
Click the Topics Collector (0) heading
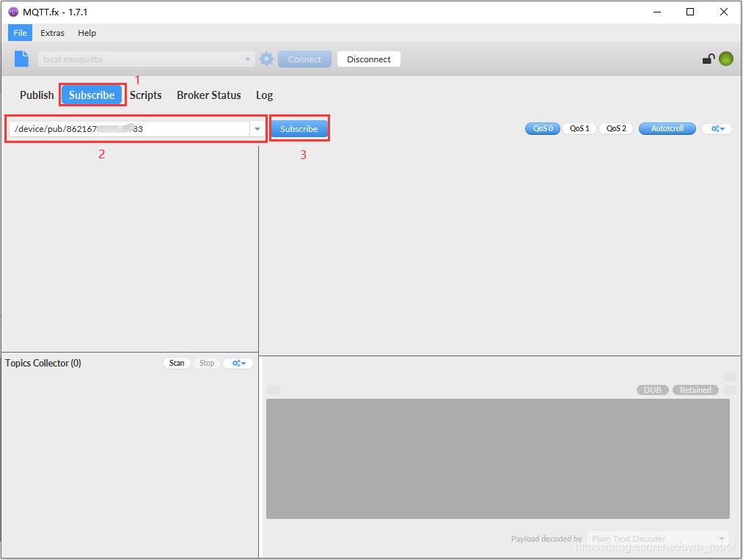tap(43, 363)
